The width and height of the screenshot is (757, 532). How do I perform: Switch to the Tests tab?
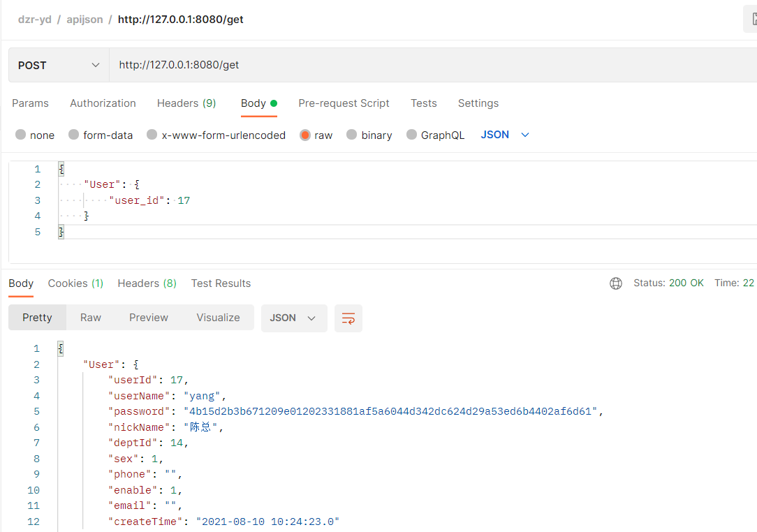423,103
